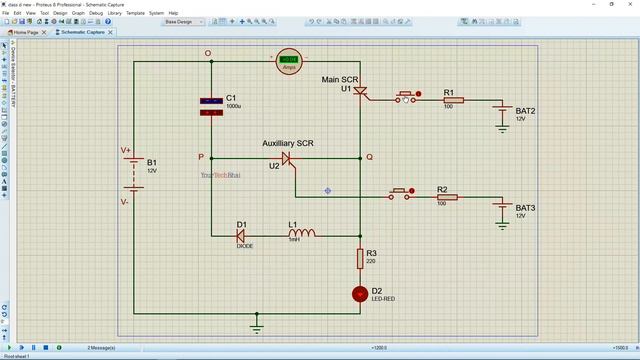Click the YourTechBhai text link

pyautogui.click(x=220, y=175)
